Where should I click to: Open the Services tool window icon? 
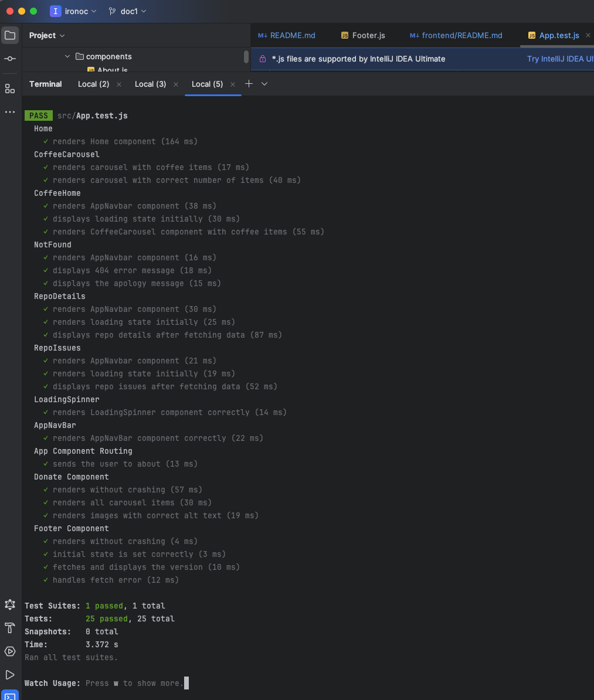coord(10,651)
